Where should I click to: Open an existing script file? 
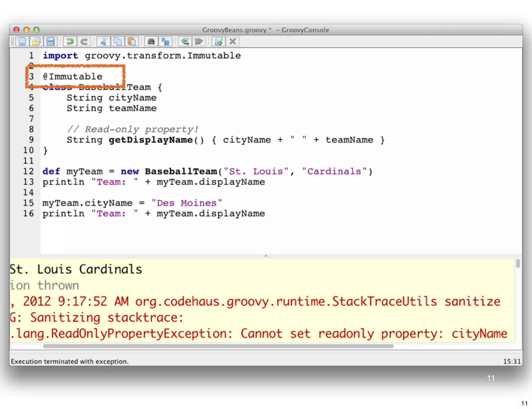tap(36, 42)
